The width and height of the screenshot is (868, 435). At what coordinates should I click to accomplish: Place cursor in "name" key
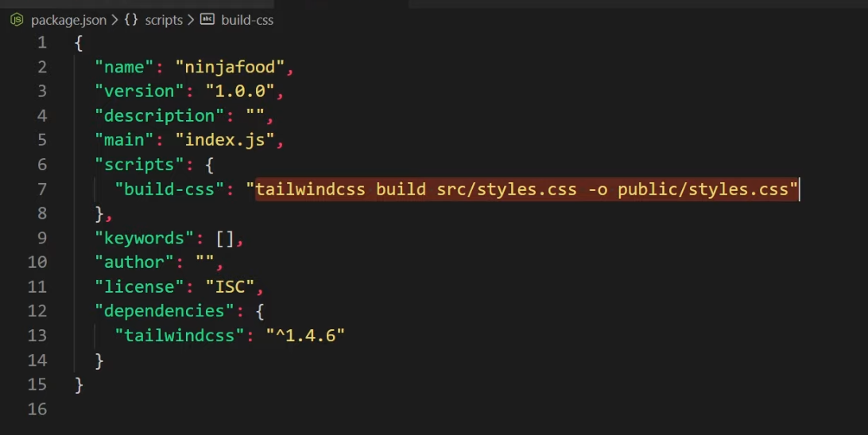[x=125, y=67]
